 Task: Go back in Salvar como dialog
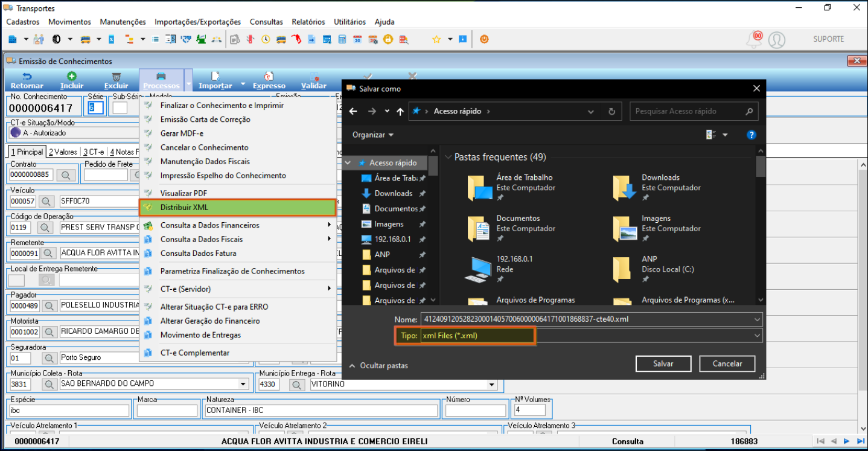click(354, 112)
